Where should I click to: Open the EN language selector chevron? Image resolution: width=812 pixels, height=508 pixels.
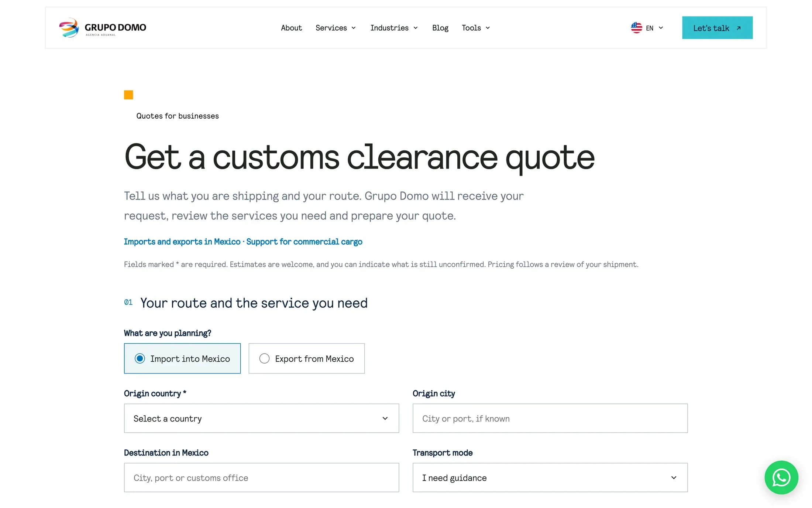(661, 28)
